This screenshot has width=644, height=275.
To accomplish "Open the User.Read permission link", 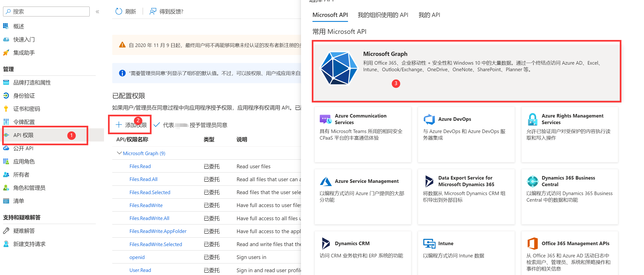I will point(140,270).
